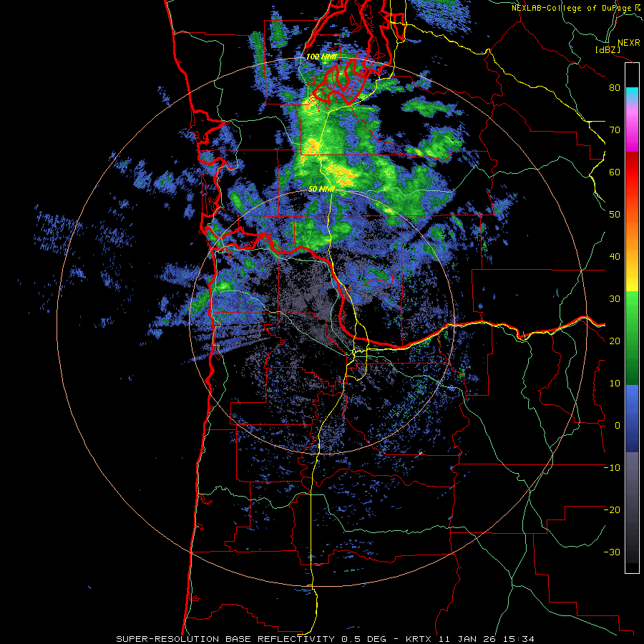Click the 50 value on the dBZ scale
This screenshot has height=644, width=644.
pos(615,215)
